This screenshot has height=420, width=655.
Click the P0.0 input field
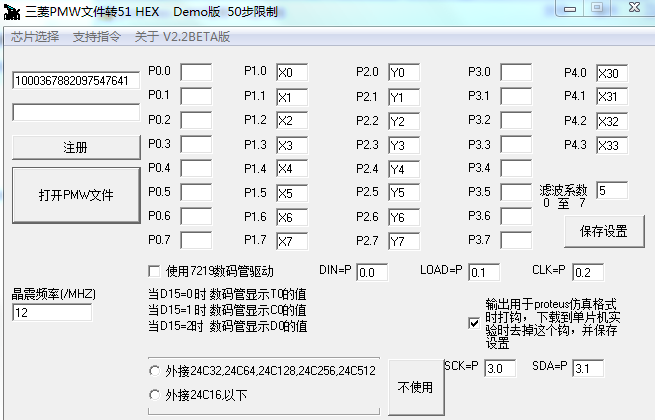coord(196,72)
